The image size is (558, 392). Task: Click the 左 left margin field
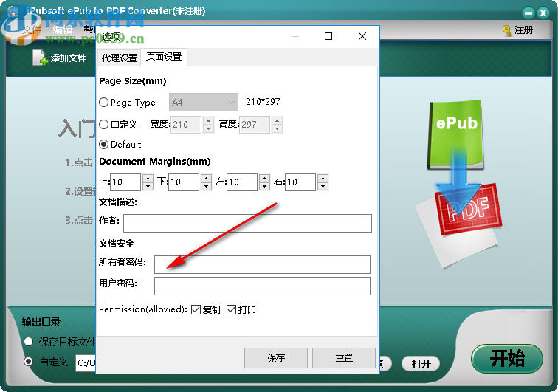pos(242,182)
